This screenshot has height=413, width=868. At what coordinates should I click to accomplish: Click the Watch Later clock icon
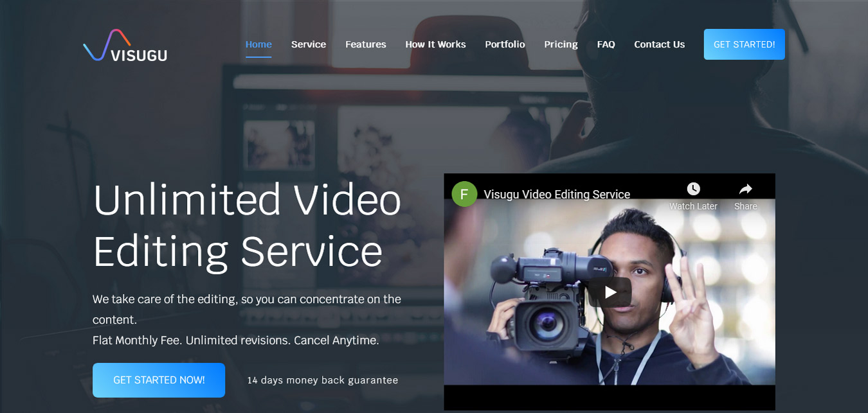[x=693, y=189]
